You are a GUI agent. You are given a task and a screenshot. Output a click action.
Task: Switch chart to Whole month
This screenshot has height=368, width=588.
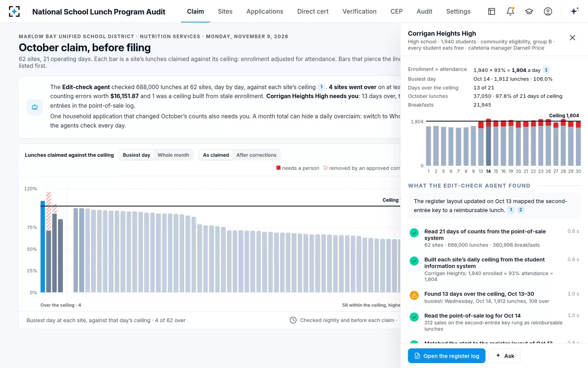tap(173, 155)
